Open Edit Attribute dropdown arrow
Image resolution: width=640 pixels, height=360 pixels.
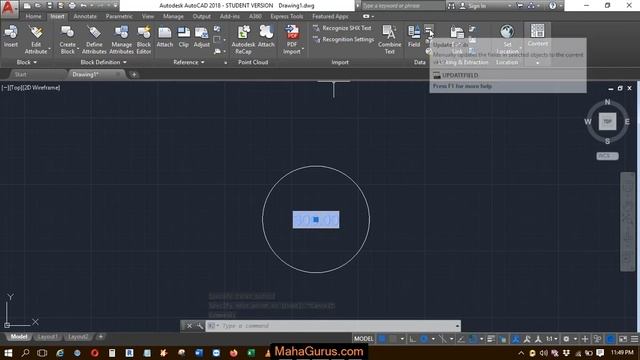pyautogui.click(x=50, y=49)
